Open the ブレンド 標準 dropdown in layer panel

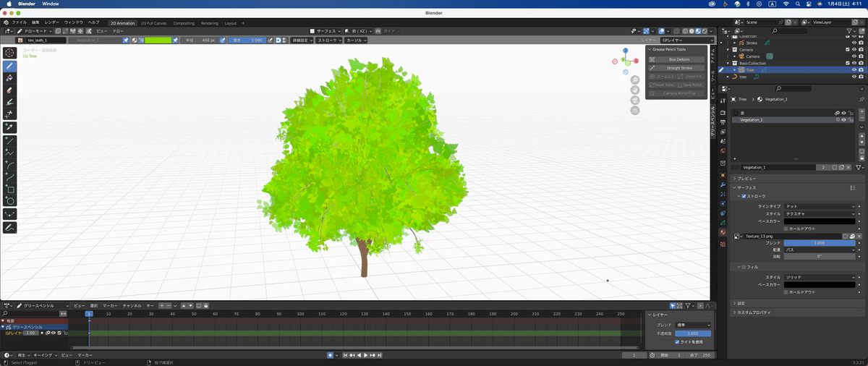(x=694, y=325)
